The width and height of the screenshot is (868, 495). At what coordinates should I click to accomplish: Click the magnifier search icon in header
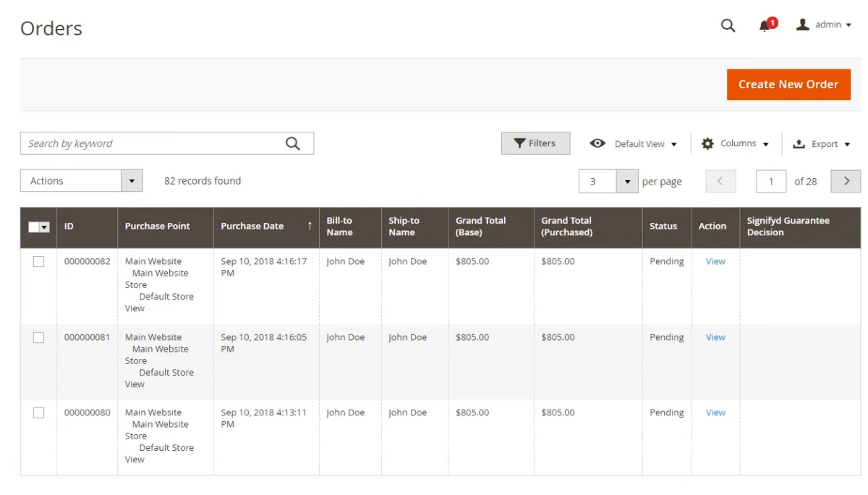(728, 25)
